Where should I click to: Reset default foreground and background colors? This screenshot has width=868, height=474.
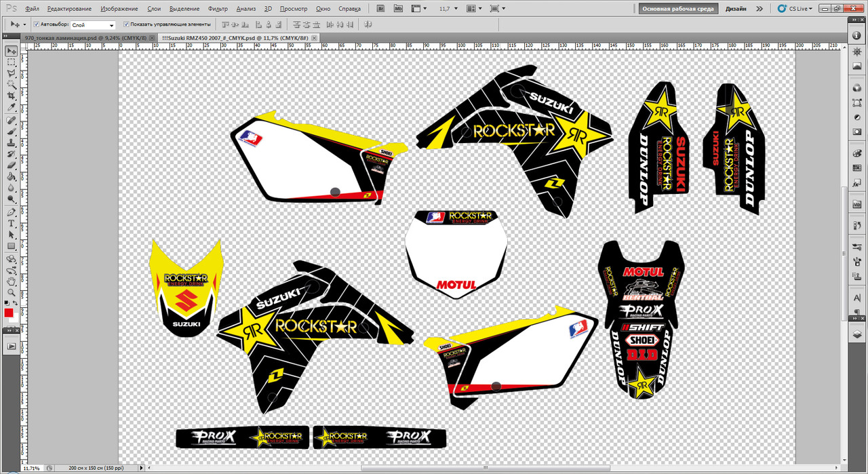point(7,303)
